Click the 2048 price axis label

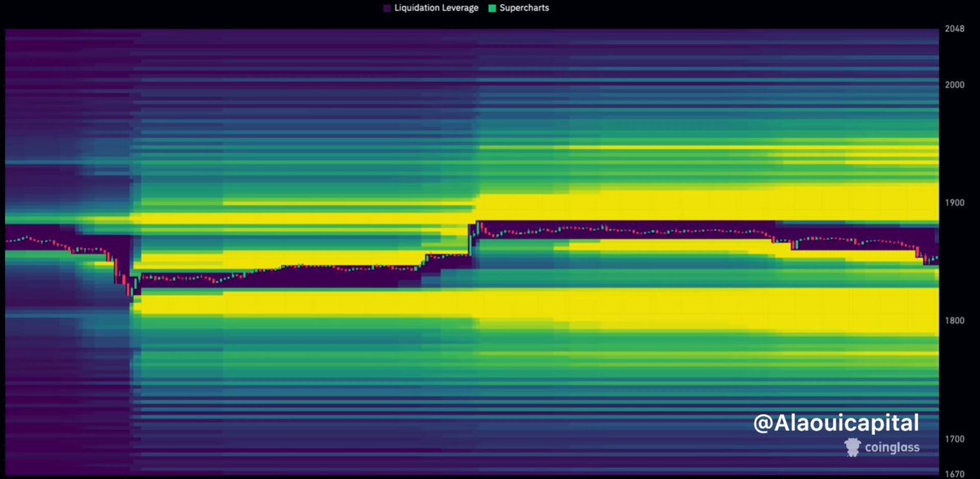pyautogui.click(x=955, y=29)
